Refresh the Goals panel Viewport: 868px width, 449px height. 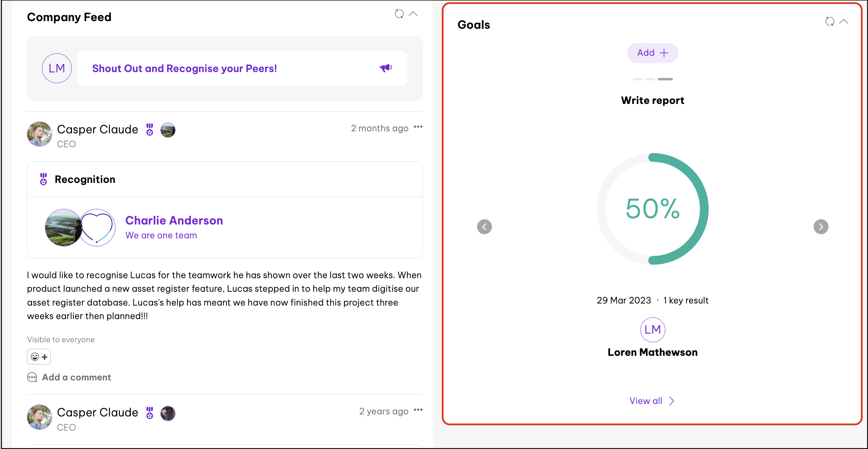(830, 21)
